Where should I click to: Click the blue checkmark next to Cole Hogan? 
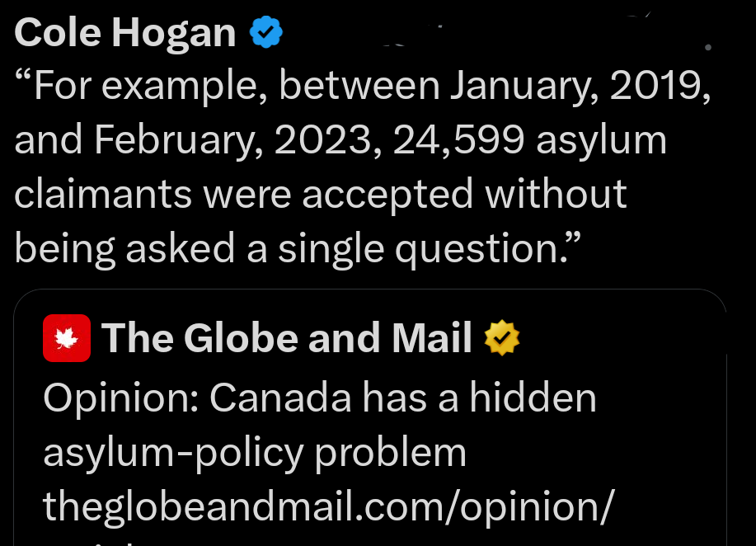(265, 31)
